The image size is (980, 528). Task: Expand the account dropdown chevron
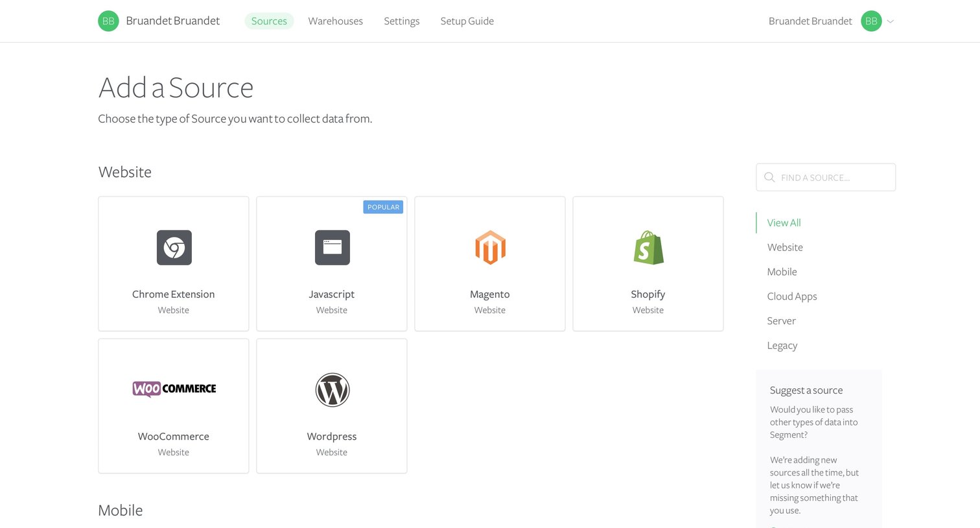pyautogui.click(x=891, y=21)
